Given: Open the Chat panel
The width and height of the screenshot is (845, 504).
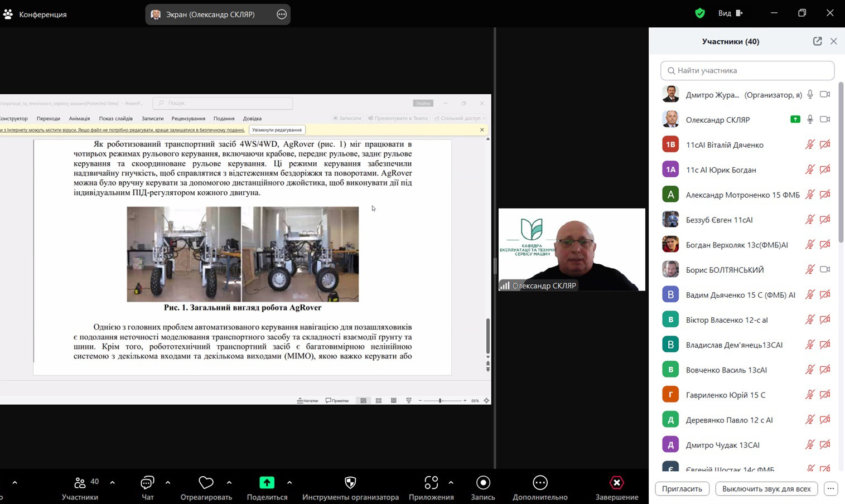Looking at the screenshot, I should pos(147,483).
